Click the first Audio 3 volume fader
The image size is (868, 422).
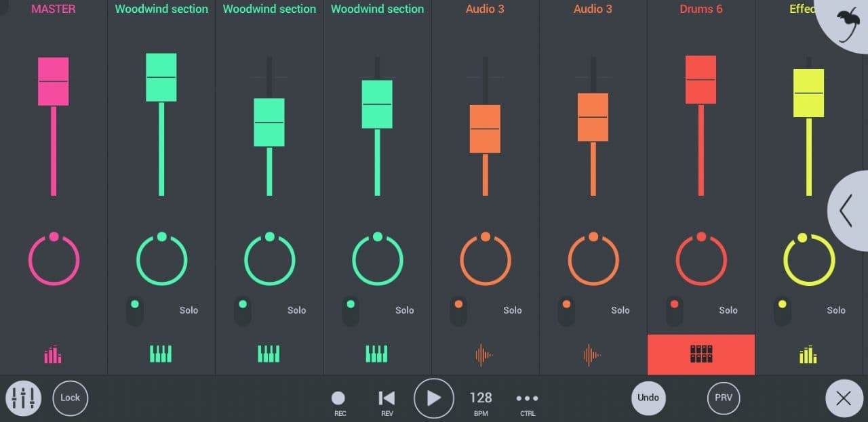[485, 129]
